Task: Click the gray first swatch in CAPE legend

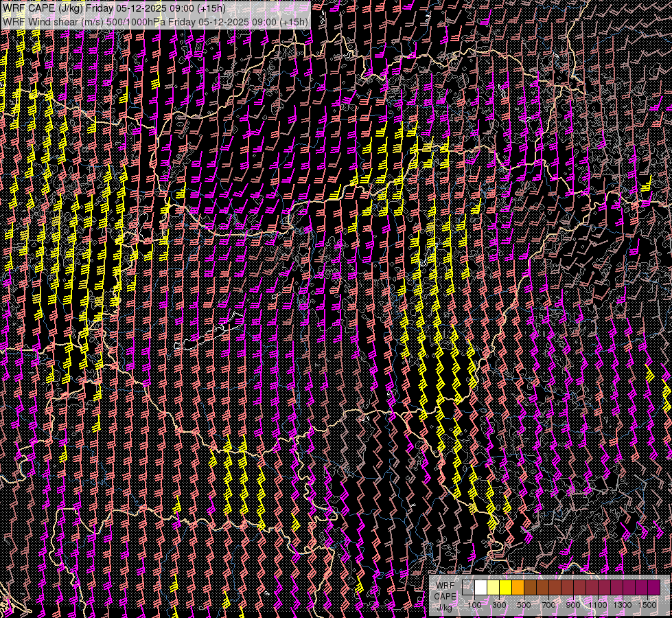Action: point(468,587)
